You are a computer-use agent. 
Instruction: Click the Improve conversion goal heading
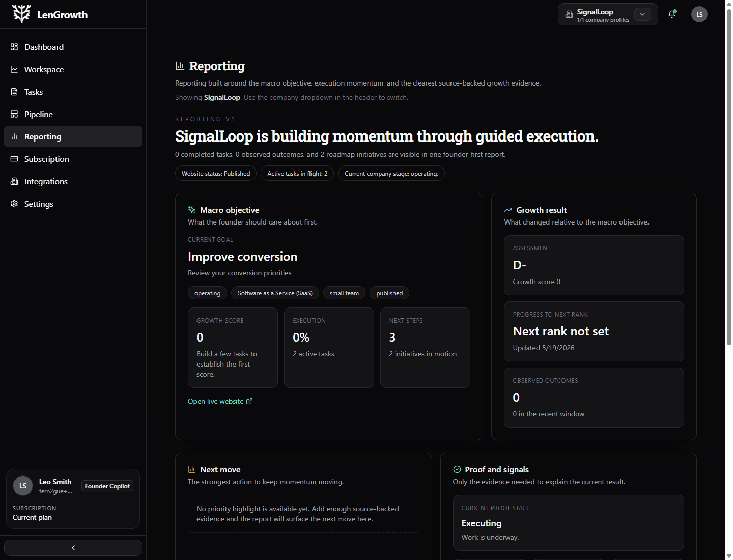(242, 257)
